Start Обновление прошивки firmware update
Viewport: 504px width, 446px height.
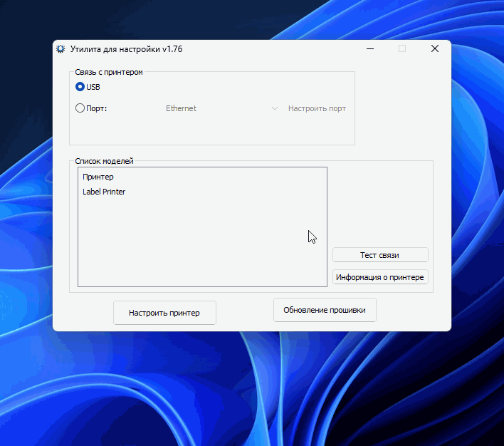click(325, 310)
